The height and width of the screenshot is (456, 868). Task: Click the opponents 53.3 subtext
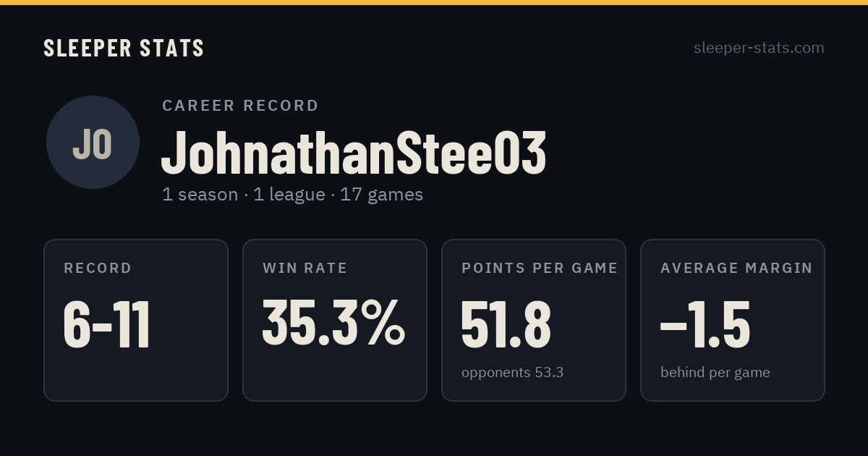point(512,373)
